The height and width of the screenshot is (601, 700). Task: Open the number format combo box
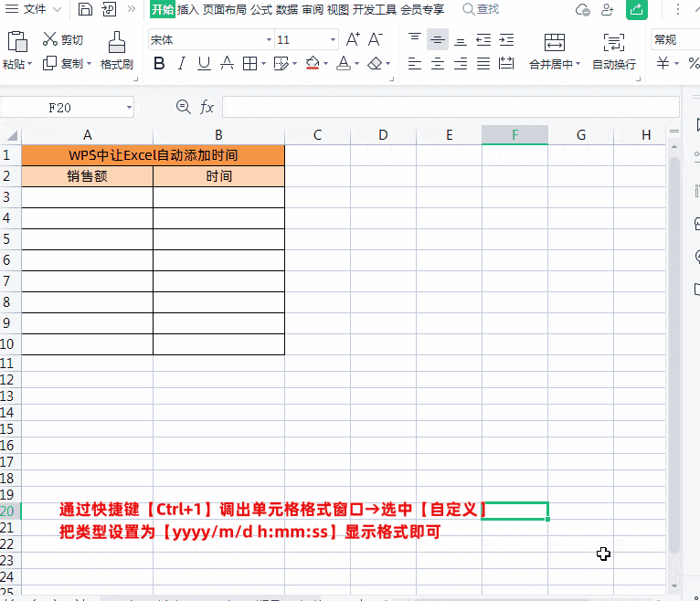click(675, 39)
